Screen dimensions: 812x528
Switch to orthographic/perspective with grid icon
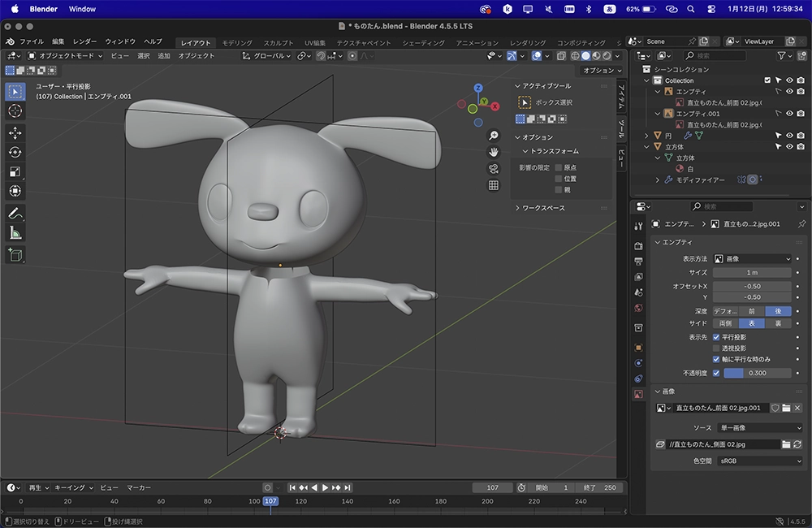[x=493, y=186]
